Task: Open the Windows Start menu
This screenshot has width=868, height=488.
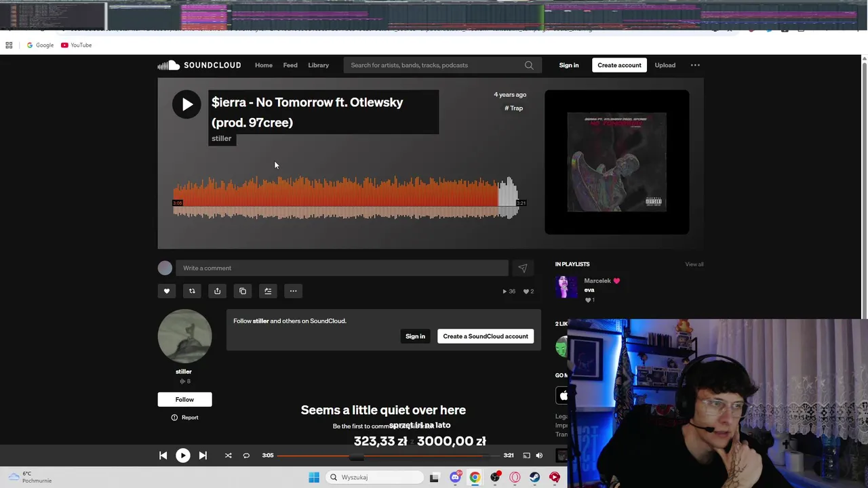Action: click(314, 477)
